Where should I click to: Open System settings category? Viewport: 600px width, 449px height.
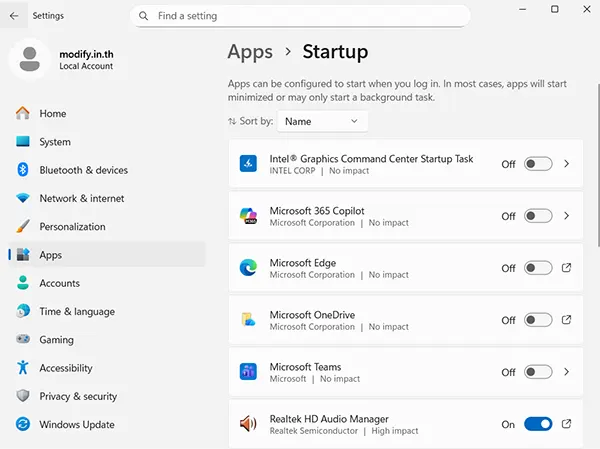(107, 142)
